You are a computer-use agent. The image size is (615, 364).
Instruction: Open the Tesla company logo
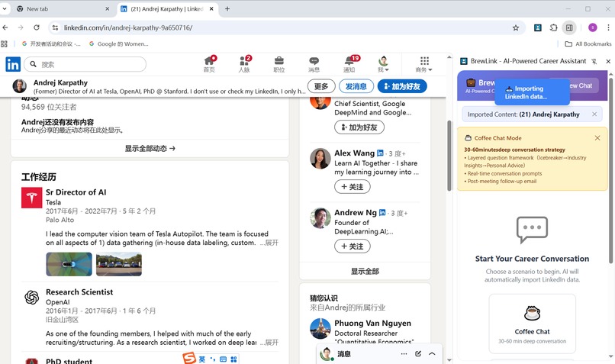click(31, 198)
